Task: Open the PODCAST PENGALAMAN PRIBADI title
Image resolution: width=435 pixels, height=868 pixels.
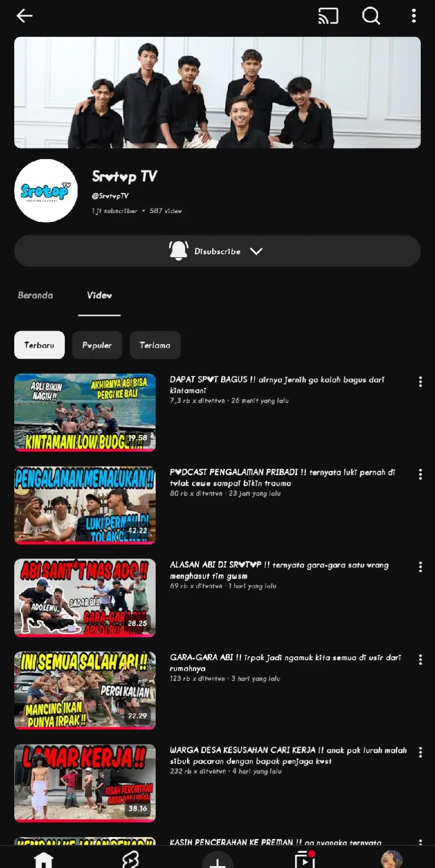Action: [283, 478]
